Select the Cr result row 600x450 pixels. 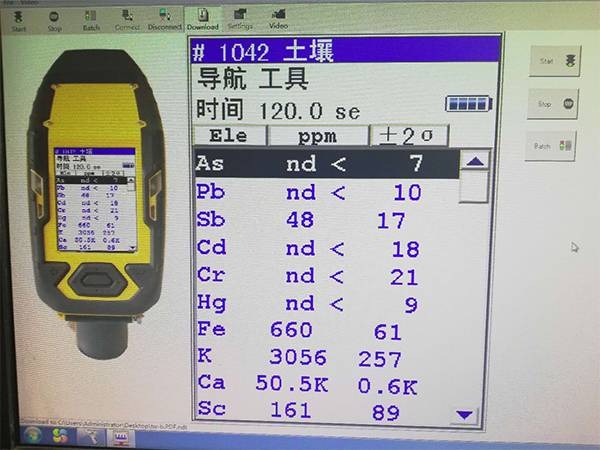[x=327, y=276]
